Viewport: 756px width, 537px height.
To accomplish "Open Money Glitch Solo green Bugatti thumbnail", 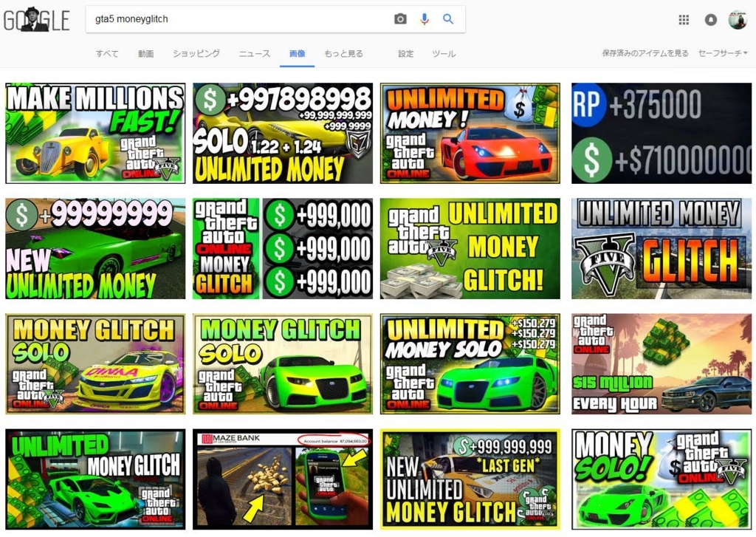I will (283, 364).
